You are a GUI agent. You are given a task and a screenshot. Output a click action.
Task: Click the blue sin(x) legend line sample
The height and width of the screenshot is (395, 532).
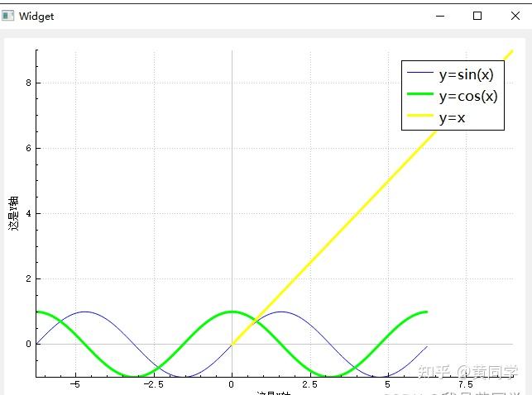tap(420, 73)
